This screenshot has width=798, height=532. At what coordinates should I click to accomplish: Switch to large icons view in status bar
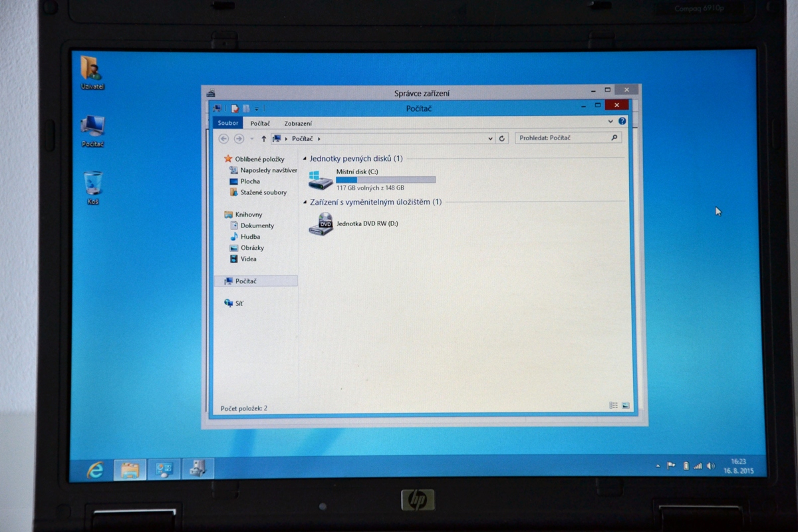coord(626,406)
